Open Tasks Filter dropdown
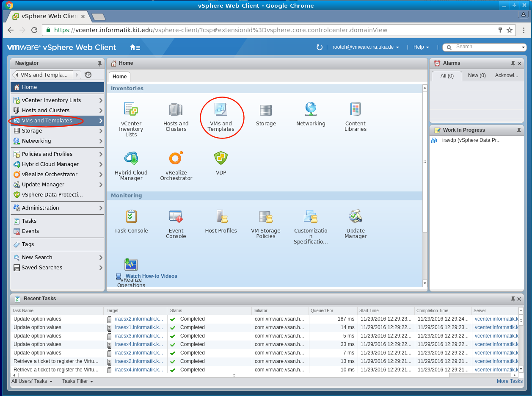Screen dimensions: 532x396 click(77, 381)
